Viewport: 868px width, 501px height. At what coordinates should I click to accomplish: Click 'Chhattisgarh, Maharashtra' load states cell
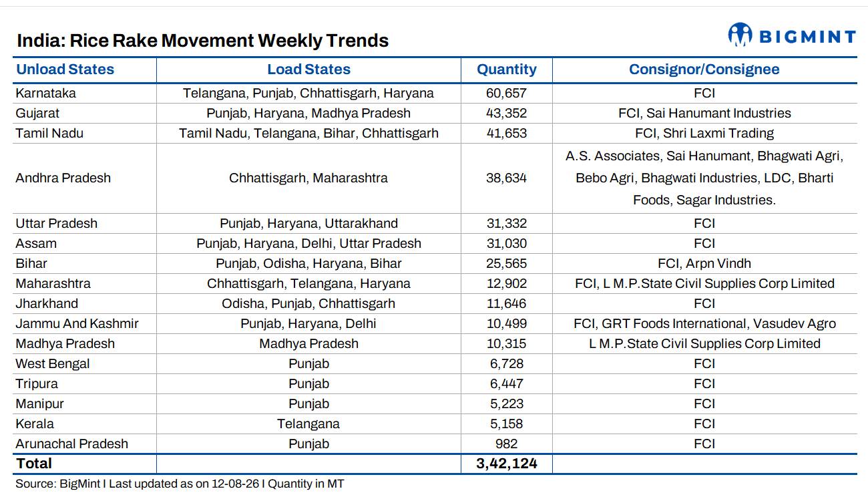(x=308, y=178)
